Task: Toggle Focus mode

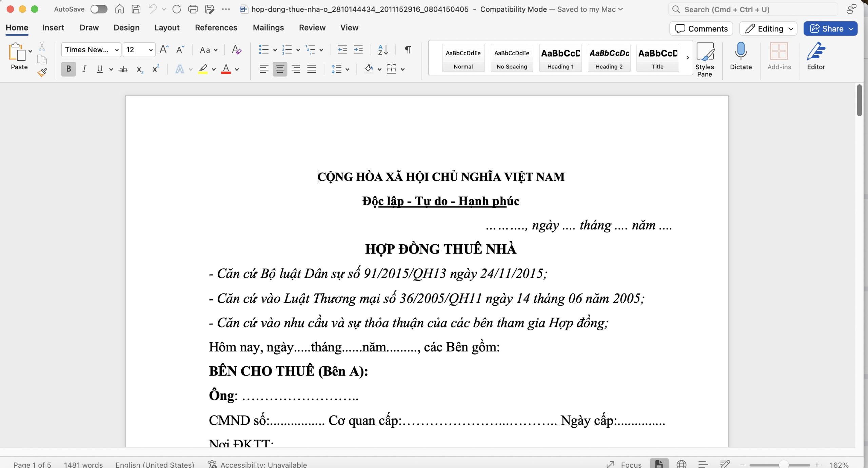Action: (x=625, y=464)
